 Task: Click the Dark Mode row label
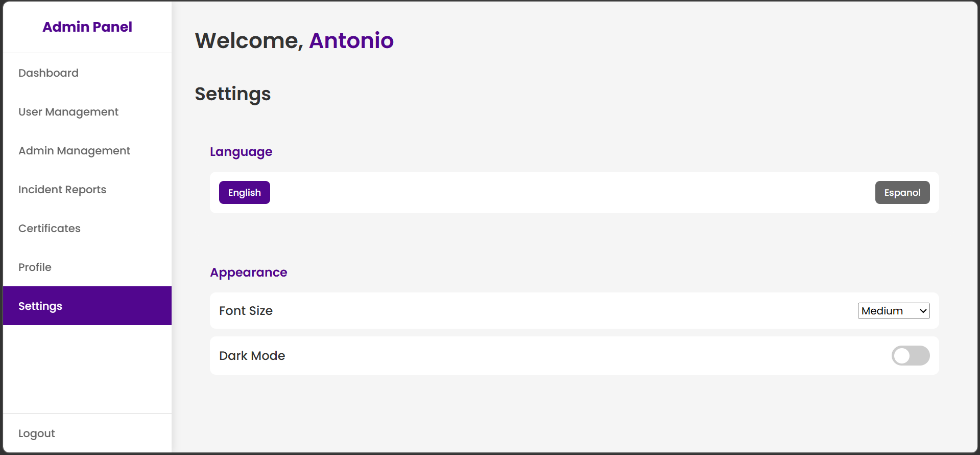point(252,356)
